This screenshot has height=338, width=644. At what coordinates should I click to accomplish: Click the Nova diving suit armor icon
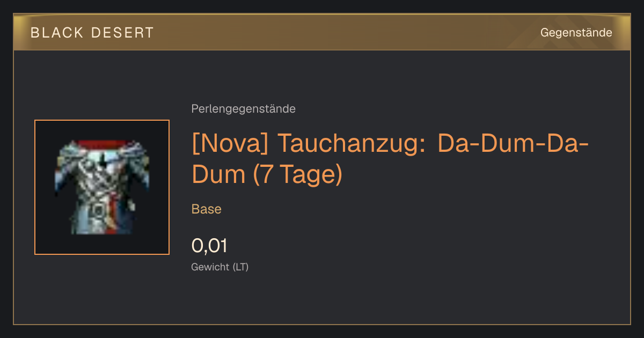[102, 187]
